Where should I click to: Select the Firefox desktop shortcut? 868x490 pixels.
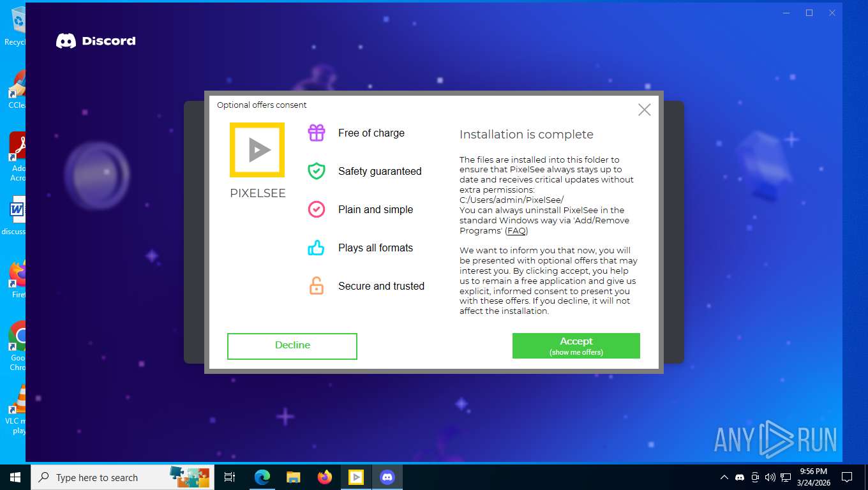click(16, 279)
